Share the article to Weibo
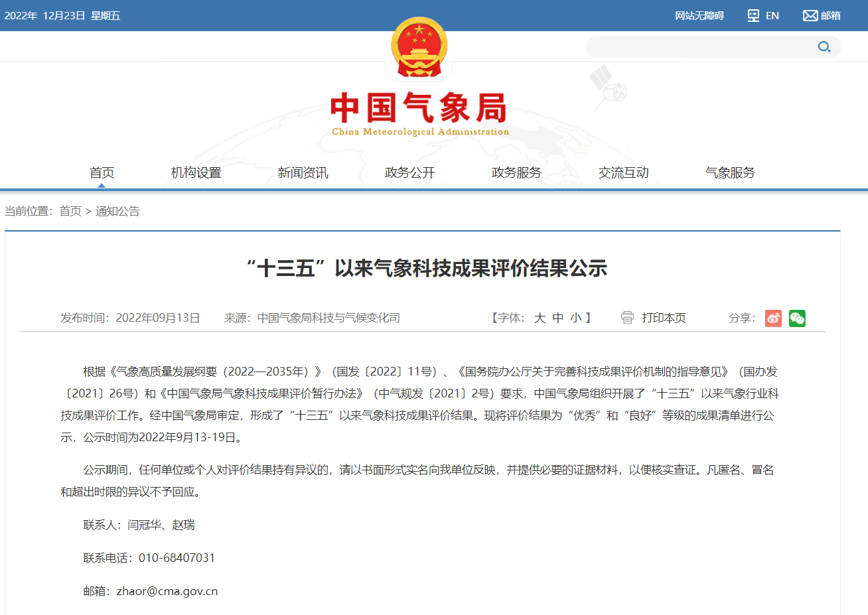 click(x=773, y=318)
